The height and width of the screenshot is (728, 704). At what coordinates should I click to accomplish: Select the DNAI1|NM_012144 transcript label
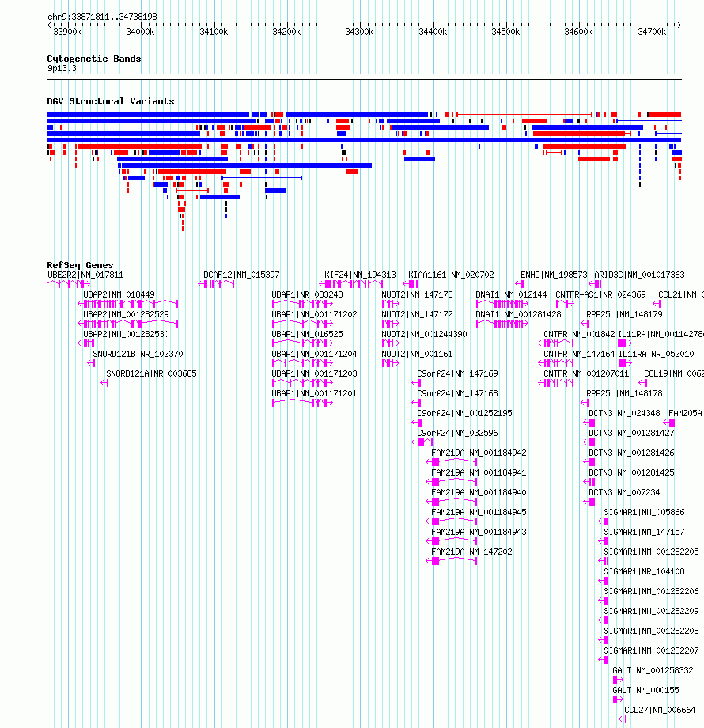click(511, 295)
